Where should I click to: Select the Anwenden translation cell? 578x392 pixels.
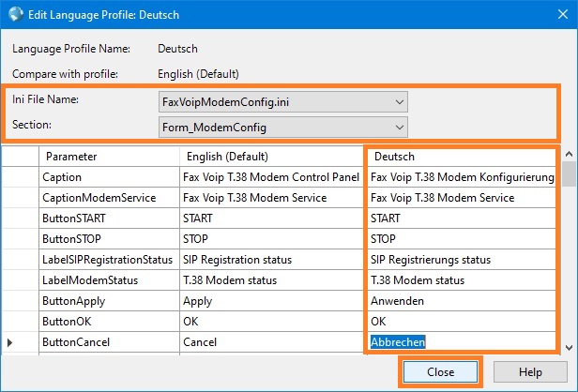click(x=462, y=301)
